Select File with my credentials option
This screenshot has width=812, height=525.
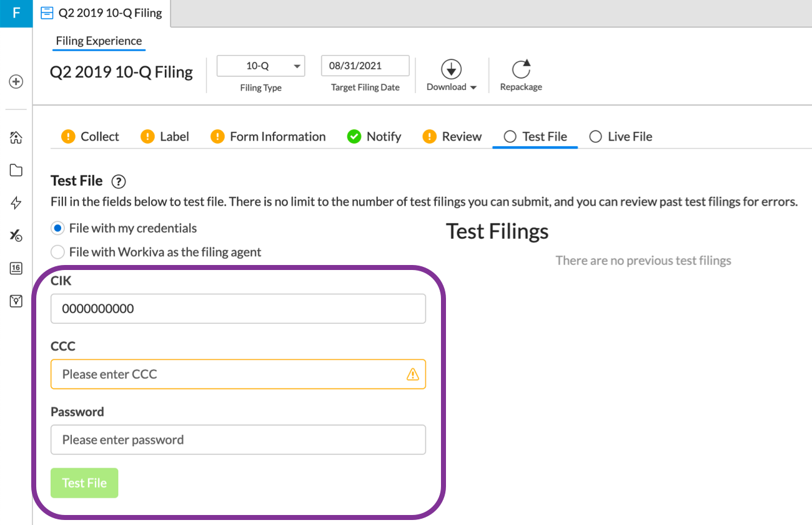(57, 229)
